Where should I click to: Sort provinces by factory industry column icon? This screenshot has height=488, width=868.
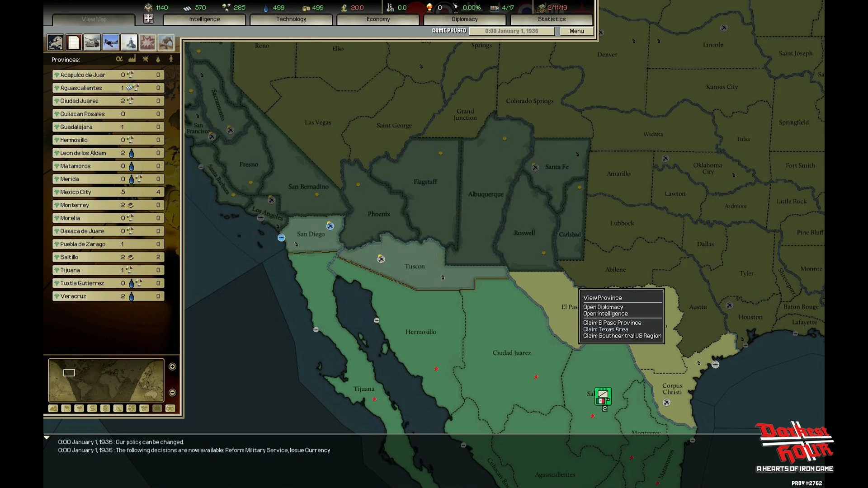pos(132,59)
